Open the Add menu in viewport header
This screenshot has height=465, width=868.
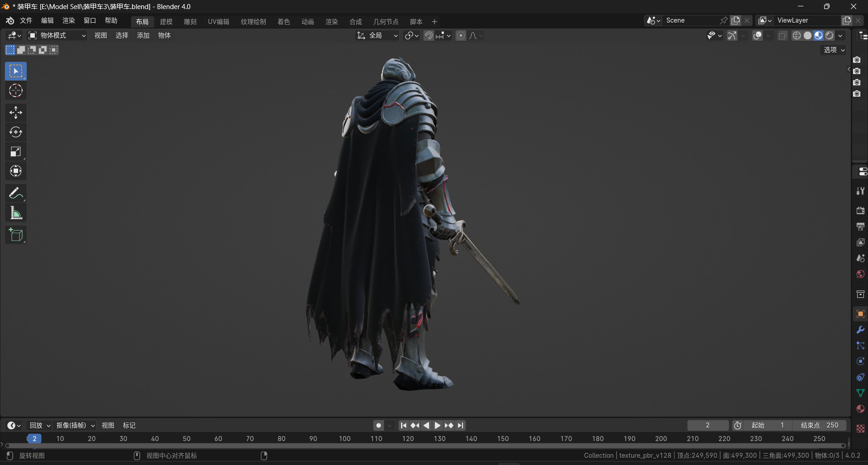click(143, 36)
